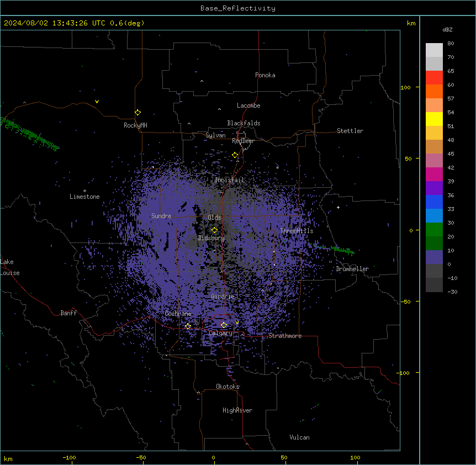Click the RedDeer city label
The image size is (476, 465).
click(243, 141)
